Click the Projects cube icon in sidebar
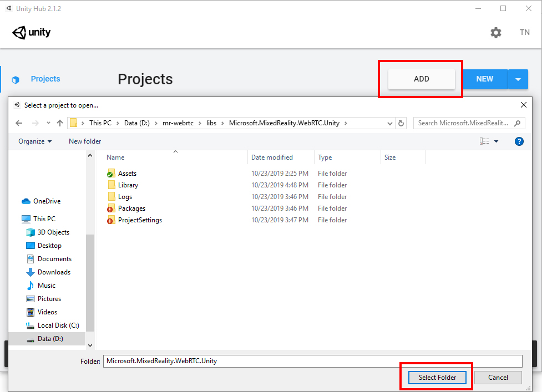Viewport: 542px width, 392px height. click(x=15, y=80)
